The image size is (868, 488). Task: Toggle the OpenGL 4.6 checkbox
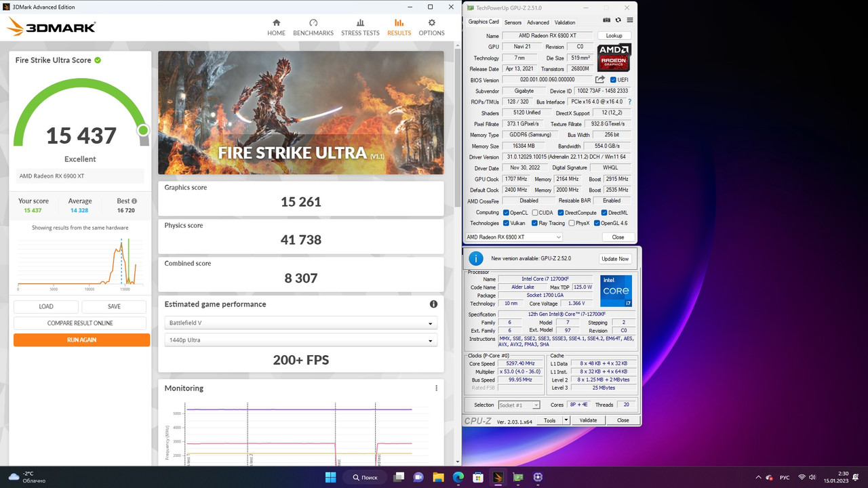tap(597, 223)
